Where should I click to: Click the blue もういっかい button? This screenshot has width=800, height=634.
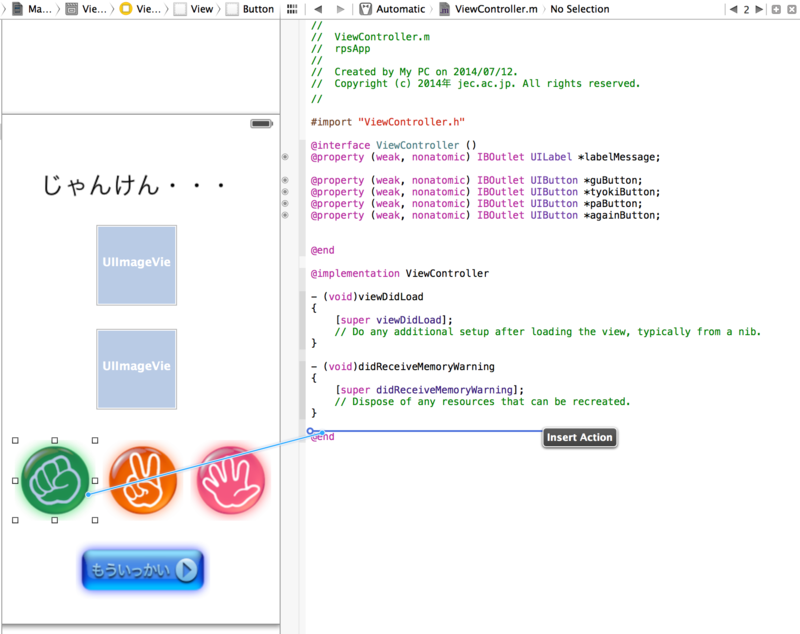tap(143, 570)
